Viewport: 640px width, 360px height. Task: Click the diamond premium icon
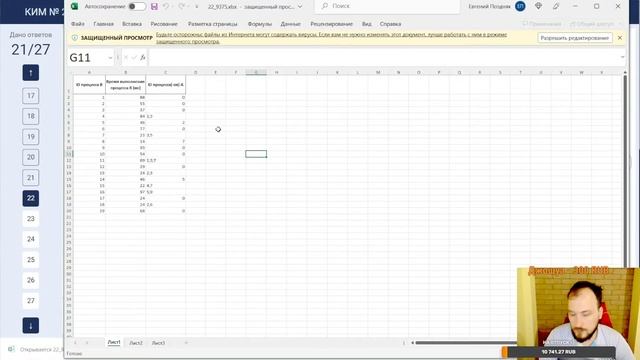(538, 6)
